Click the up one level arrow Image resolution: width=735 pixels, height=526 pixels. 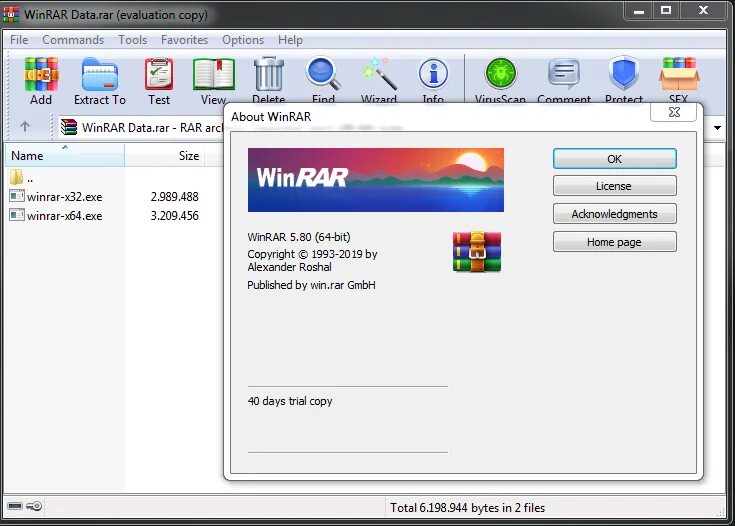click(x=25, y=127)
